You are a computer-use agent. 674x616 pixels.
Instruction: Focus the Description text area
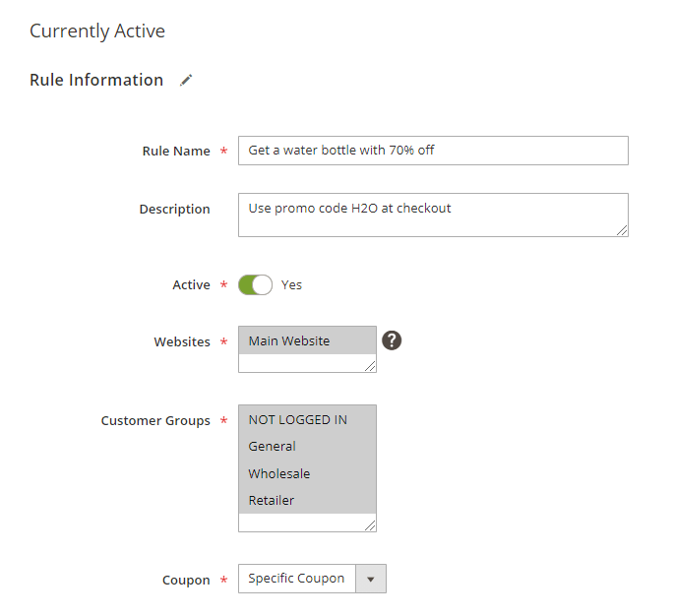[433, 215]
